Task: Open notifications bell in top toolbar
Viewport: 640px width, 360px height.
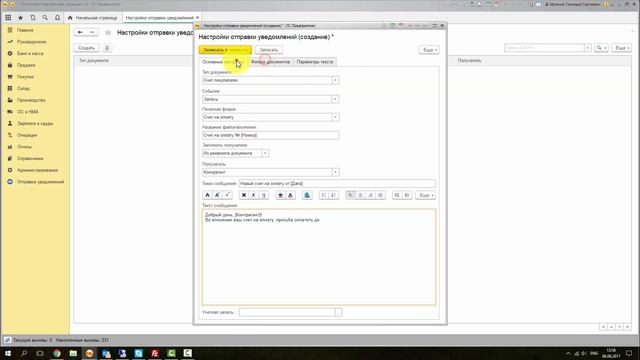Action: coord(58,18)
